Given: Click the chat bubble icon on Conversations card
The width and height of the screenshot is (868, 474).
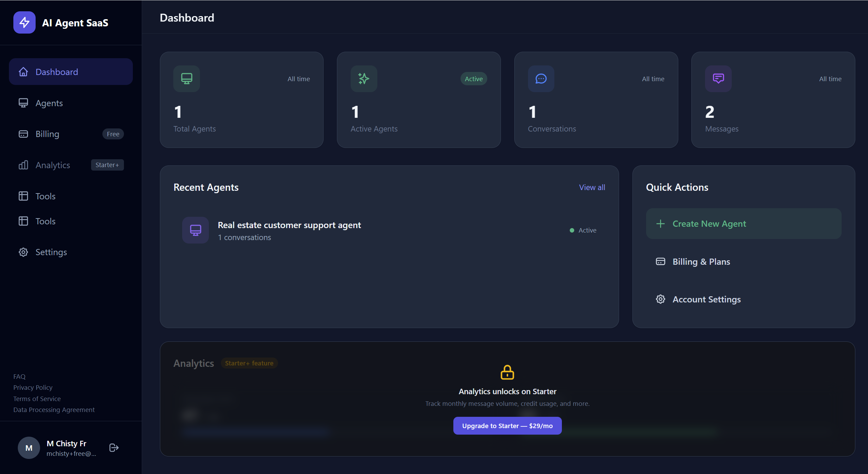Looking at the screenshot, I should coord(541,79).
